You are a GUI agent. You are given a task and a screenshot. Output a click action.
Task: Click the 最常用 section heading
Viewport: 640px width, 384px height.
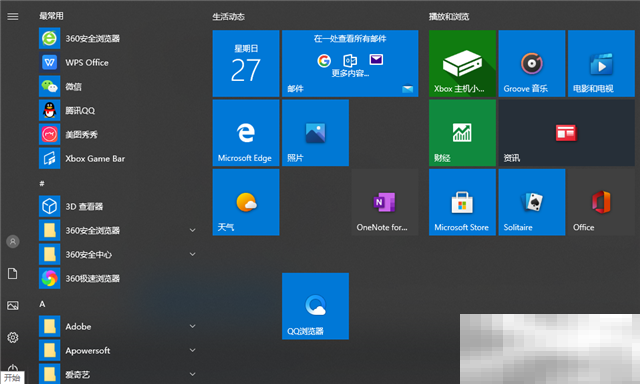tap(51, 16)
